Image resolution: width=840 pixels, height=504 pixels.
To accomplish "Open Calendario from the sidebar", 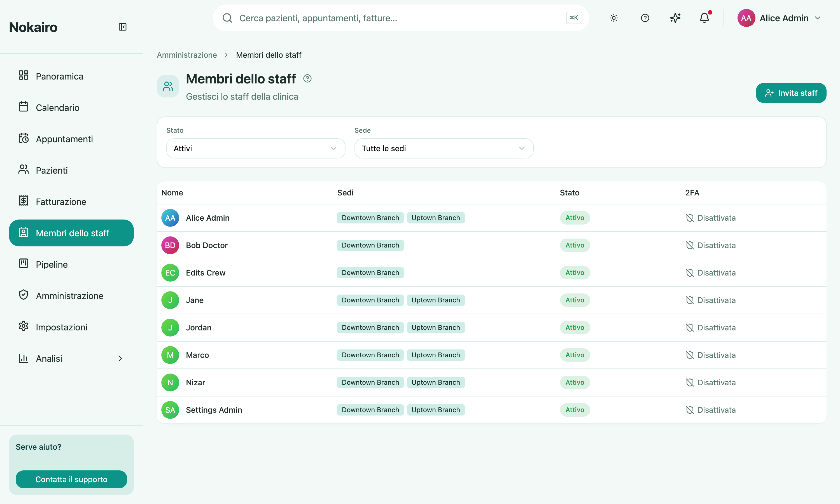I will (x=71, y=108).
